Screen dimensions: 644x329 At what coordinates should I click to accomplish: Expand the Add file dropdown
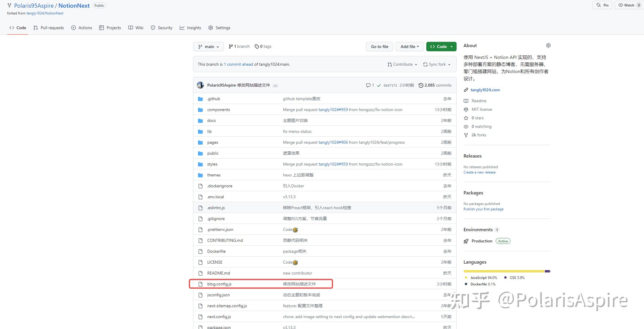pyautogui.click(x=409, y=47)
